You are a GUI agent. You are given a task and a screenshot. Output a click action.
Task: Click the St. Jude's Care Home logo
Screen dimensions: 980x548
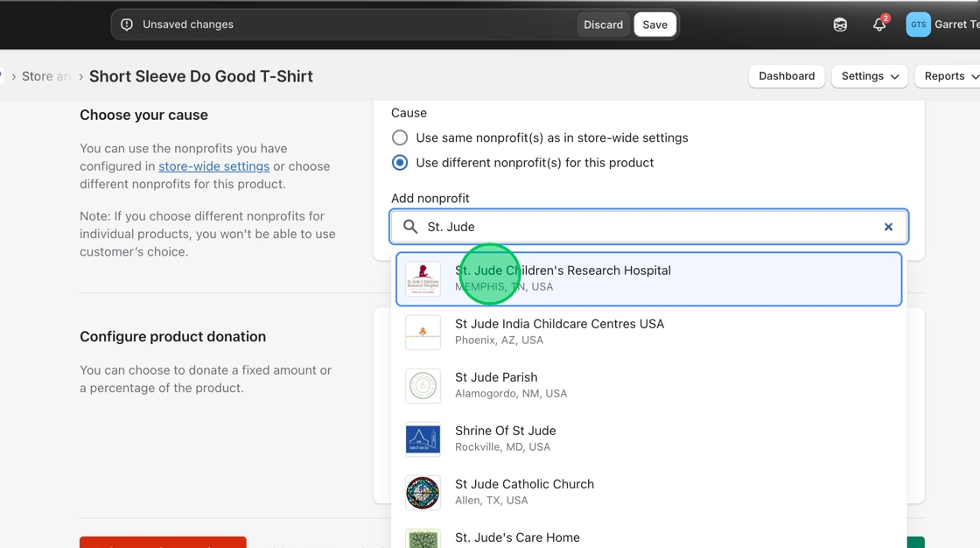pos(423,538)
